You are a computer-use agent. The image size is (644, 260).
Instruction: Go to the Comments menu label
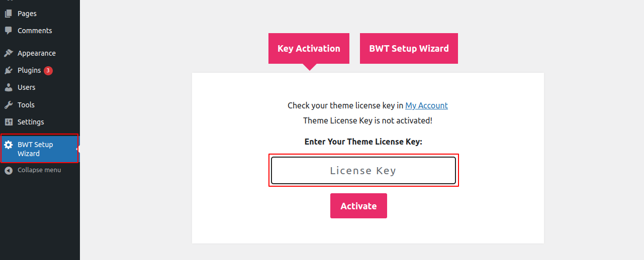[x=35, y=31]
